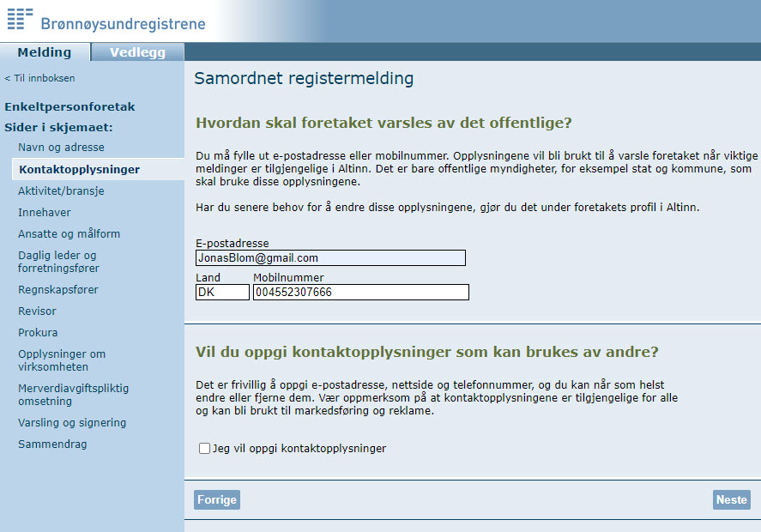Switch to the Melding tab
The image size is (761, 532).
click(45, 52)
